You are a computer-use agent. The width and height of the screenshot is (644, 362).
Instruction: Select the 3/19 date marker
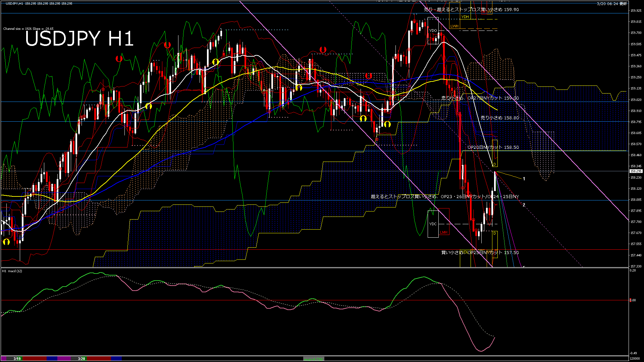[17, 359]
